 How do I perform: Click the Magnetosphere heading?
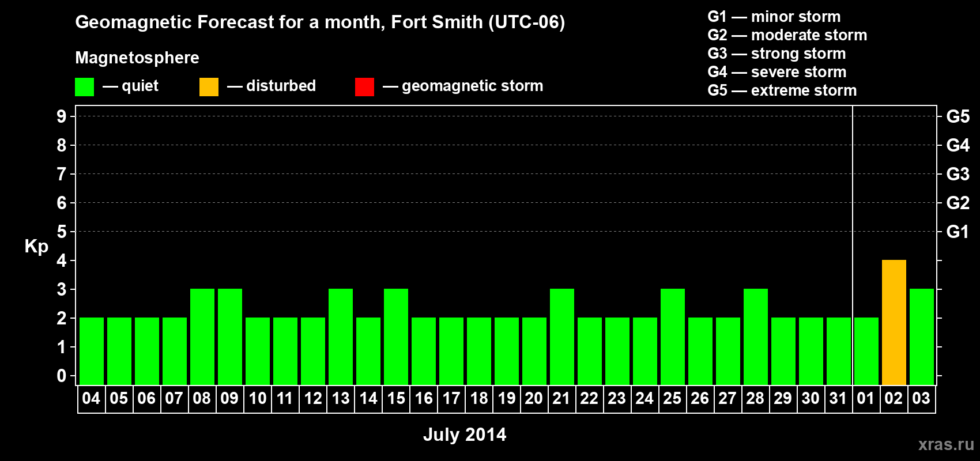[137, 58]
